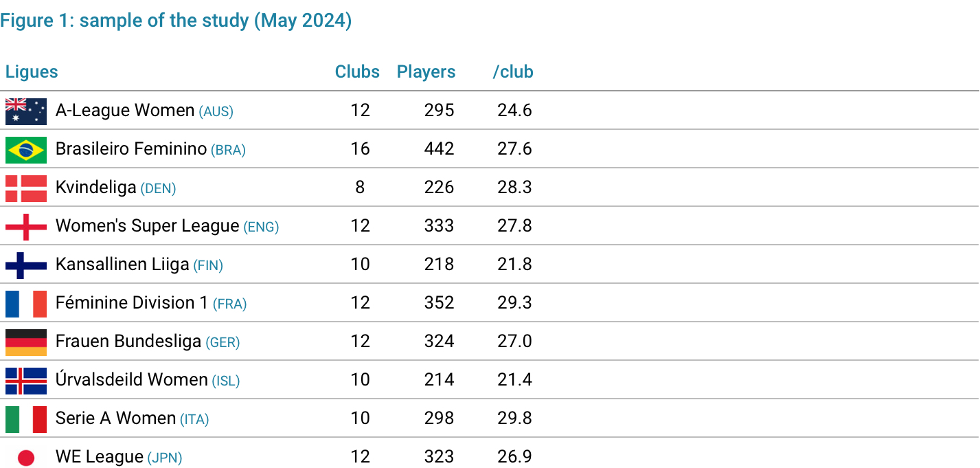Sort by the Clubs column header
Image resolution: width=980 pixels, height=468 pixels.
[357, 71]
